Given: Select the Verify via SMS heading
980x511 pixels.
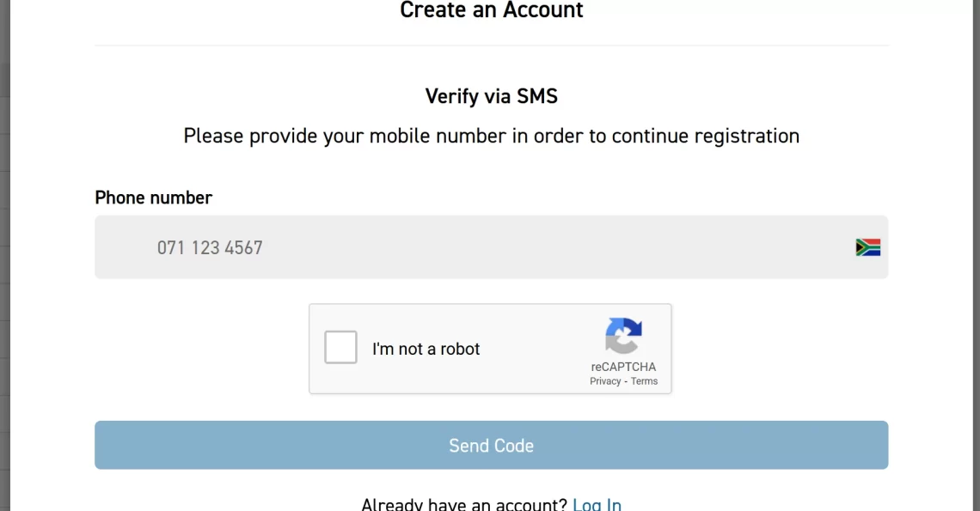Looking at the screenshot, I should tap(491, 96).
